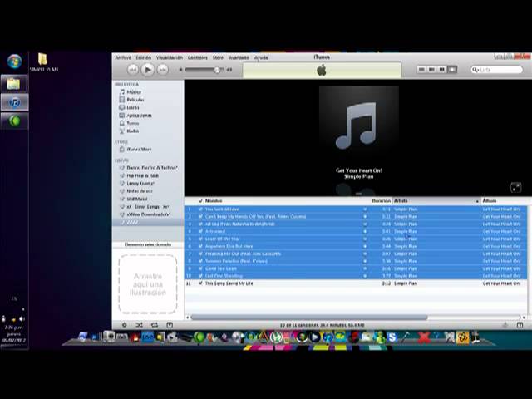This screenshot has height=399, width=532.
Task: Open Ping dropdown for Last One Standing
Action: [365, 276]
